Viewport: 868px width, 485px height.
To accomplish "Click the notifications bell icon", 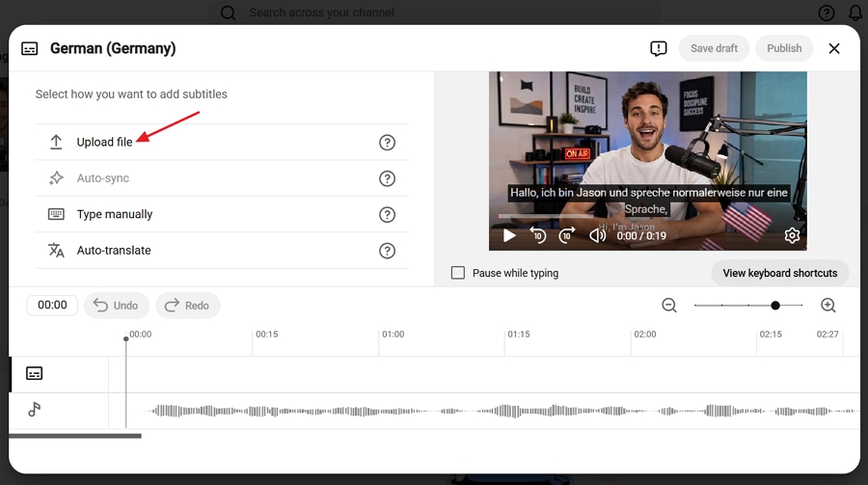I will click(855, 13).
